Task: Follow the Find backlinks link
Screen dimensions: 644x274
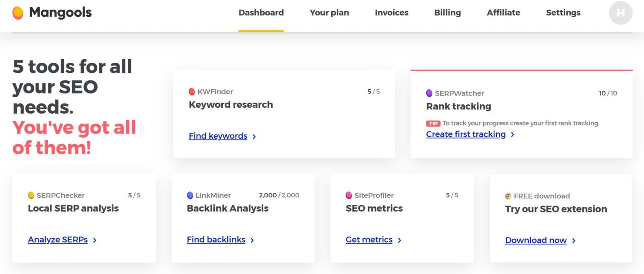Action: [216, 240]
